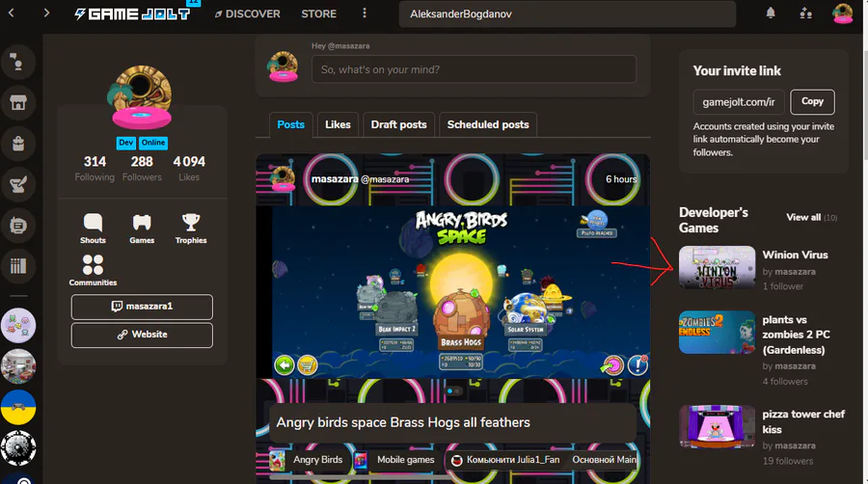Click the post title Angry birds space Brass Hogs
Image resolution: width=868 pixels, height=484 pixels.
coord(403,422)
